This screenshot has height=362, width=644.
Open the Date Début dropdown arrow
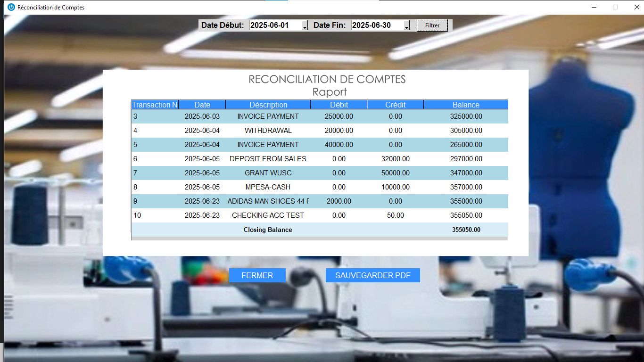point(305,26)
